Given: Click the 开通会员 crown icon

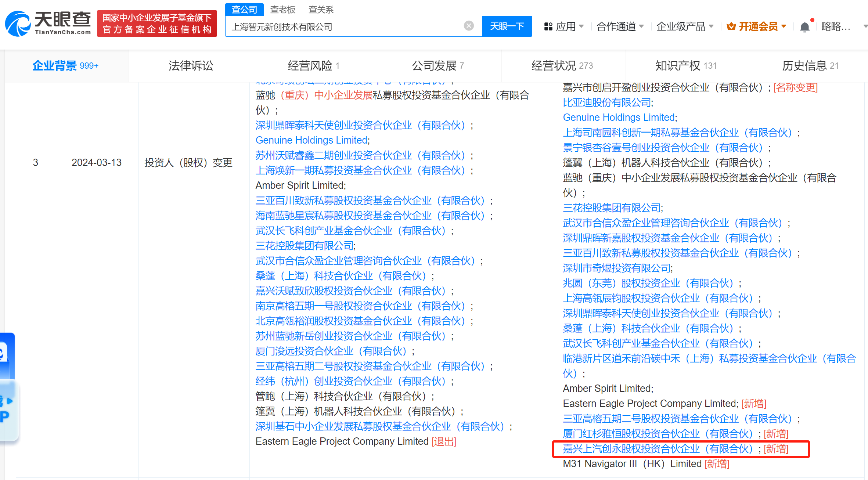Looking at the screenshot, I should pos(731,26).
